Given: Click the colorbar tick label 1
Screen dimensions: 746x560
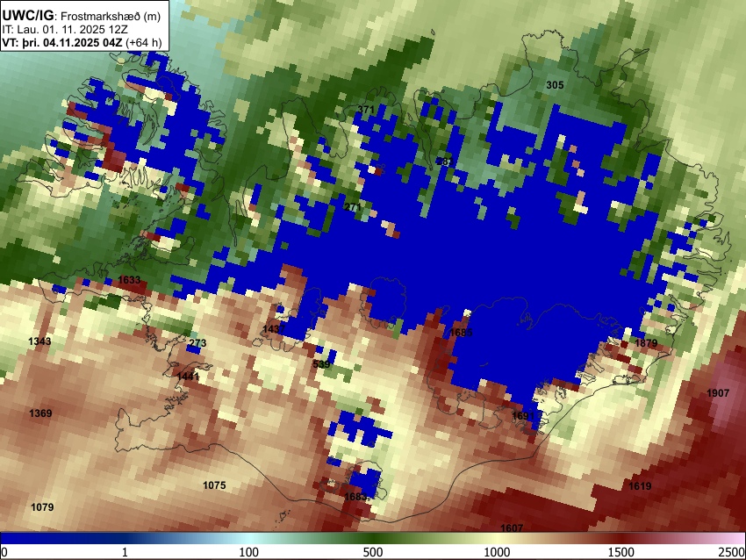Looking at the screenshot, I should [x=125, y=552].
